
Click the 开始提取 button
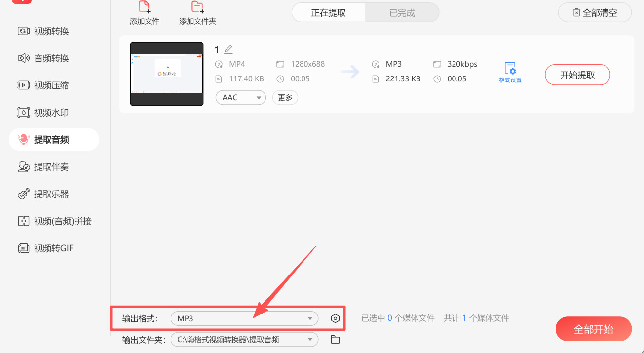click(577, 75)
